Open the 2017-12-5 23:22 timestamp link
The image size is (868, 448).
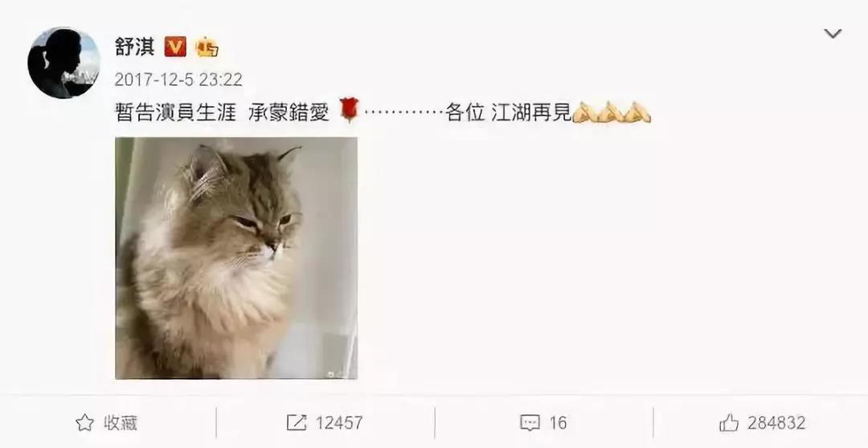(178, 79)
